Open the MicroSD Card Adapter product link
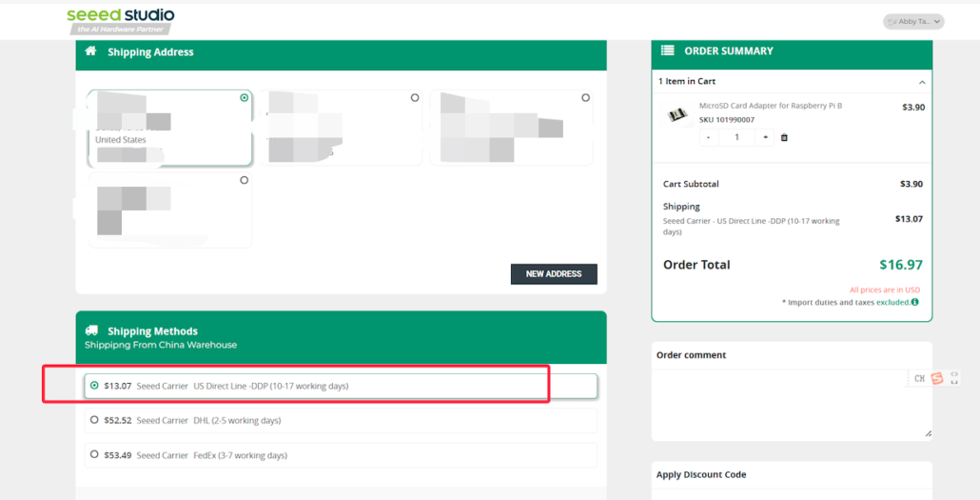Viewport: 980px width, 500px height. point(770,106)
